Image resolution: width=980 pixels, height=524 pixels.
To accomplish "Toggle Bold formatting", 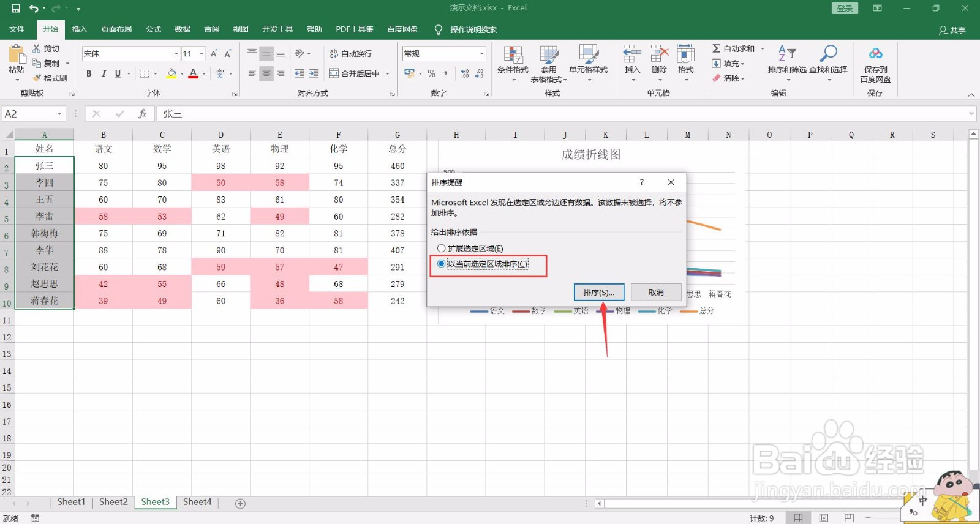I will [89, 73].
